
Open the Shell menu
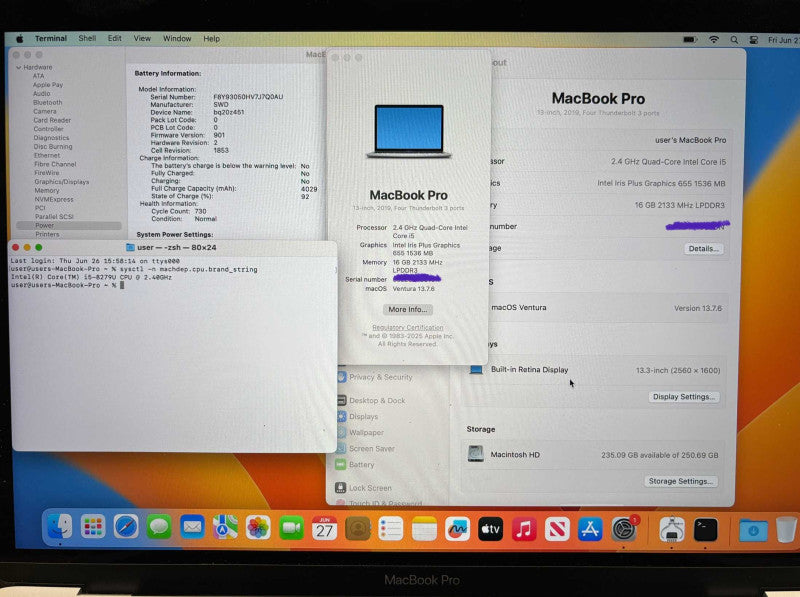click(87, 38)
